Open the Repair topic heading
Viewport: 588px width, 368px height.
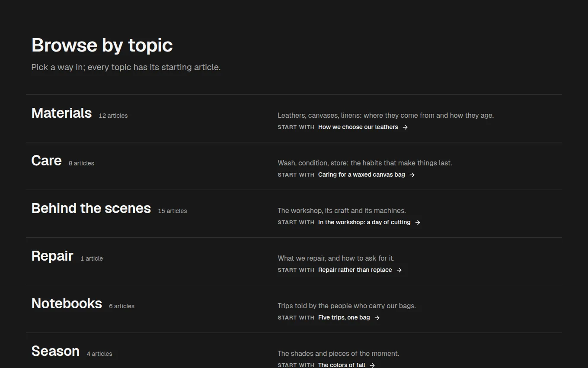(52, 256)
